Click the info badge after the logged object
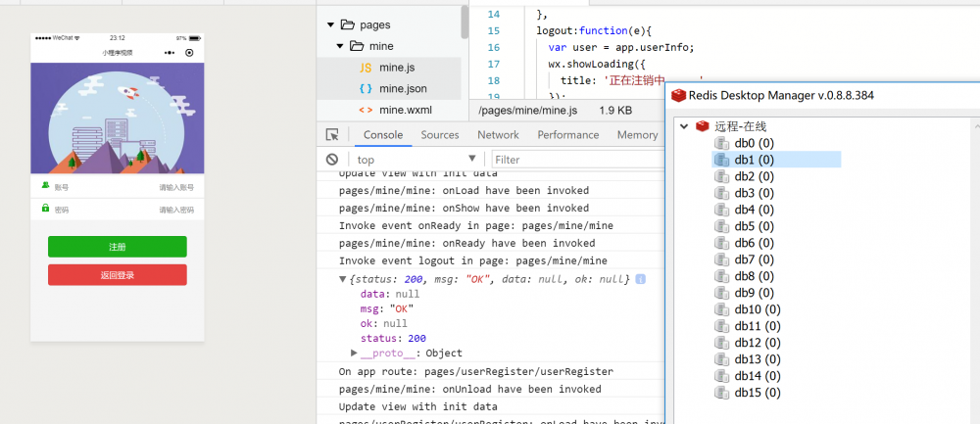980x424 pixels. 640,279
